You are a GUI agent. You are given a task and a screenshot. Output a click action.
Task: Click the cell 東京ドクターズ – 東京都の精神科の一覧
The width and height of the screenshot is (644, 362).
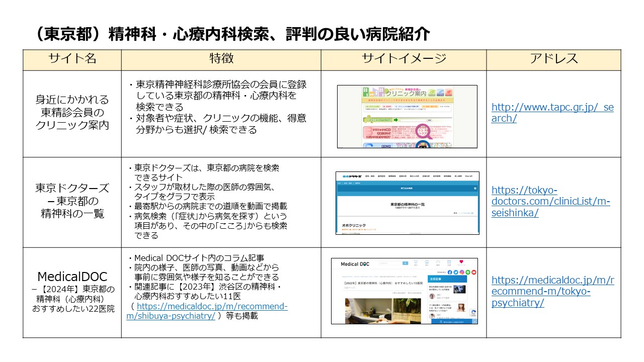(72, 201)
